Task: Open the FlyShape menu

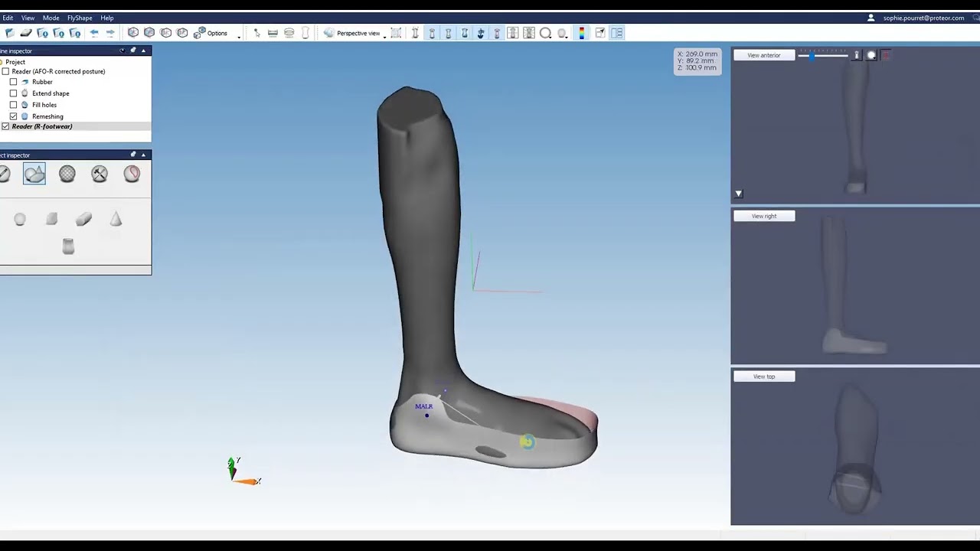Action: click(x=80, y=18)
